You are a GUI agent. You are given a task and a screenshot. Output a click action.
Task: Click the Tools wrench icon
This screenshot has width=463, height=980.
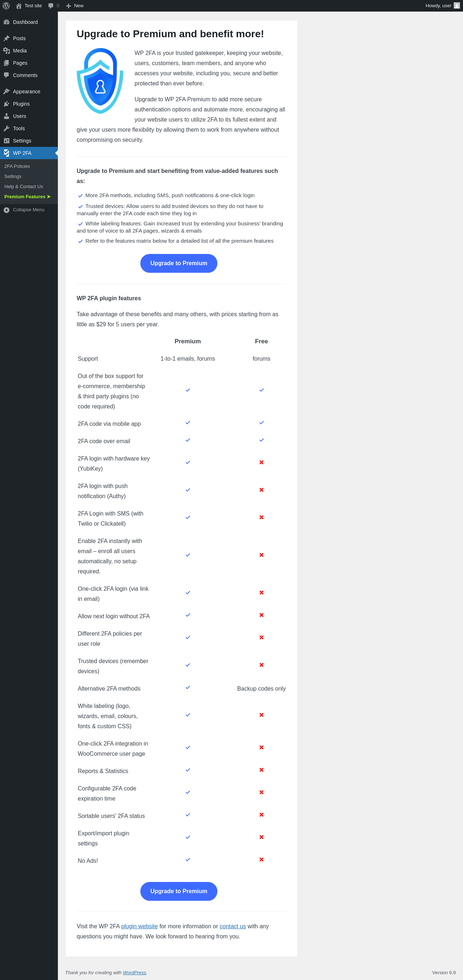point(7,128)
